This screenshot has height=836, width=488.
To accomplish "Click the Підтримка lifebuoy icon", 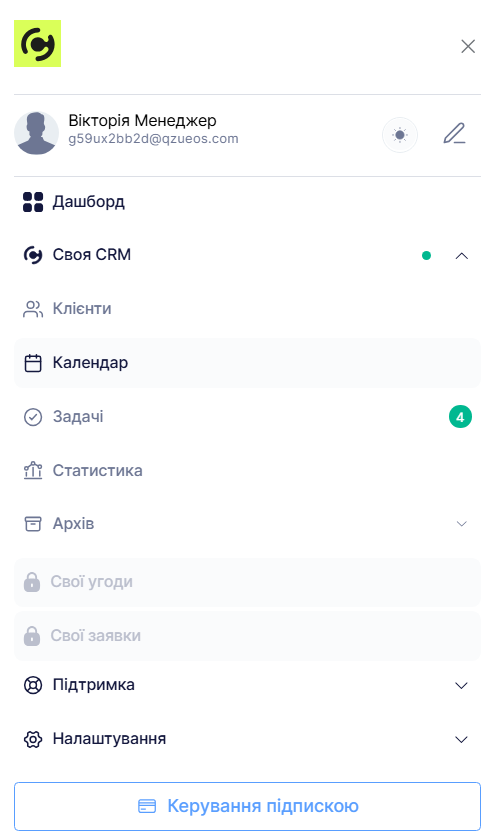I will 33,685.
